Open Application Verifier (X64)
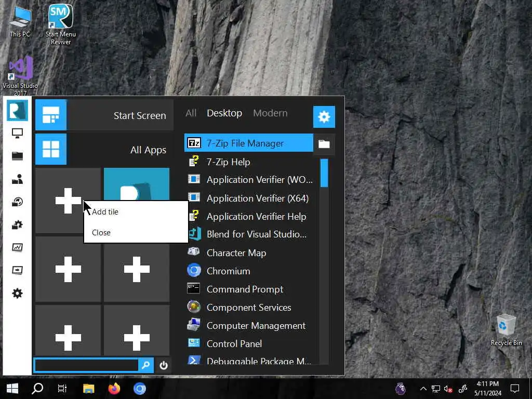 [x=249, y=198]
